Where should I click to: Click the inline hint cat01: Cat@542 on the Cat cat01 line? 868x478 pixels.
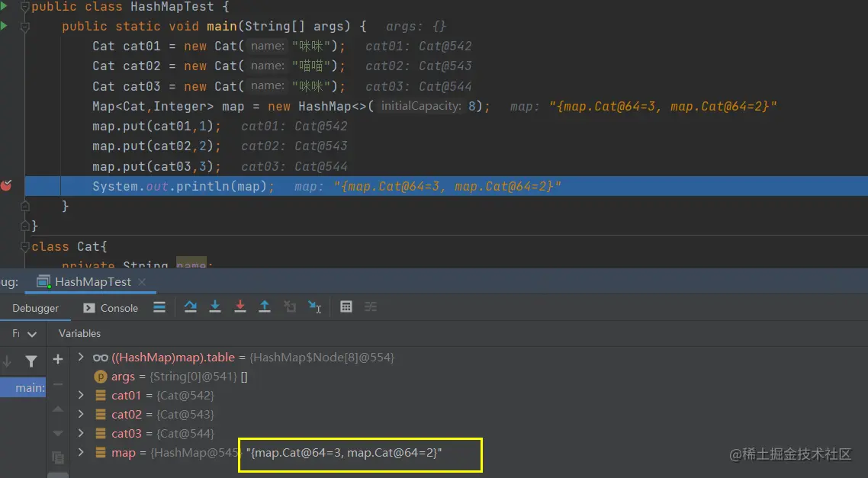click(419, 47)
